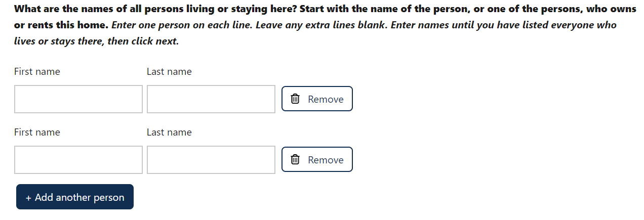Click the word Remove in the first row

(x=326, y=100)
